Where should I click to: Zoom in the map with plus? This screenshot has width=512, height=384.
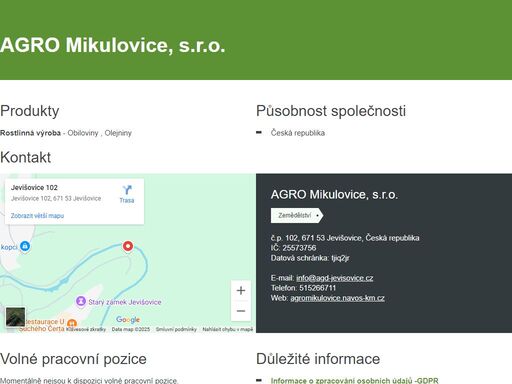[x=241, y=291]
